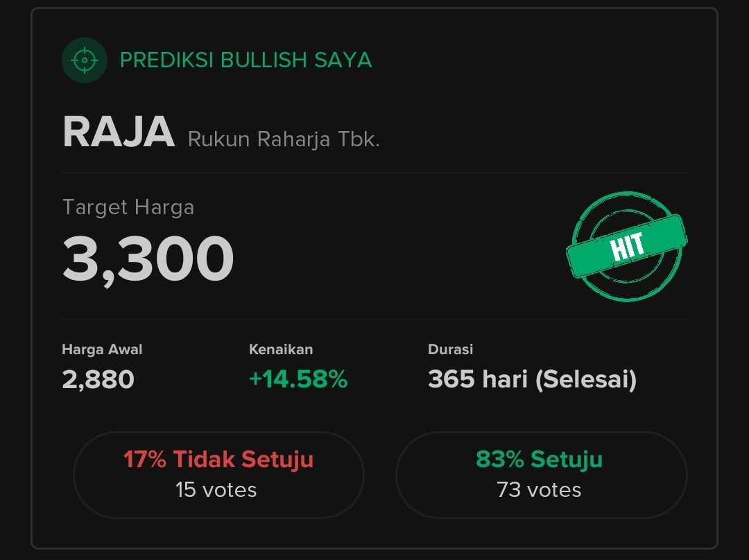Click the (Selesai) finished status text
The height and width of the screenshot is (560, 749).
(x=586, y=380)
